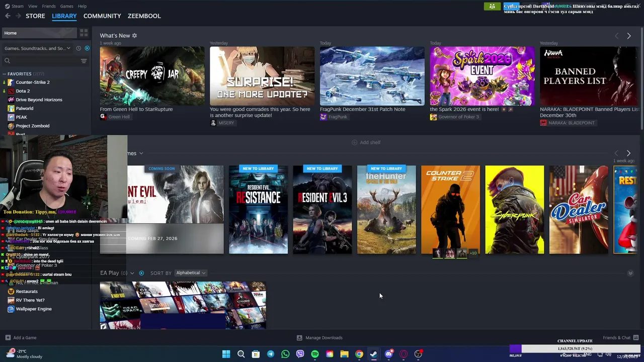
Task: Open advanced filter options icon in search bar
Action: [84, 61]
